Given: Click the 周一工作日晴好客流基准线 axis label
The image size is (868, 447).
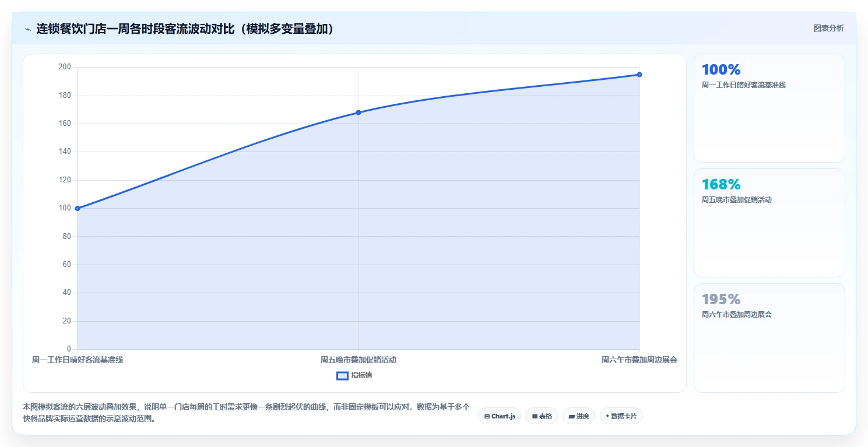Looking at the screenshot, I should pos(78,360).
